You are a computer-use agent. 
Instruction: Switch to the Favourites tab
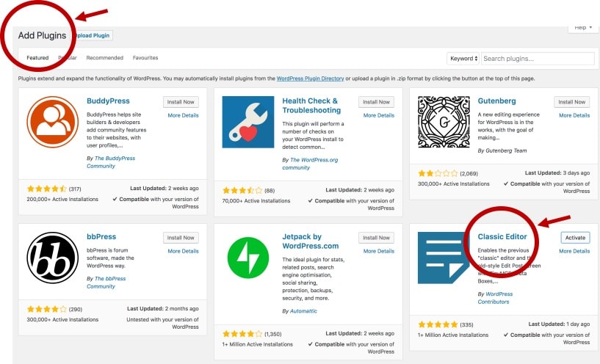pos(145,58)
